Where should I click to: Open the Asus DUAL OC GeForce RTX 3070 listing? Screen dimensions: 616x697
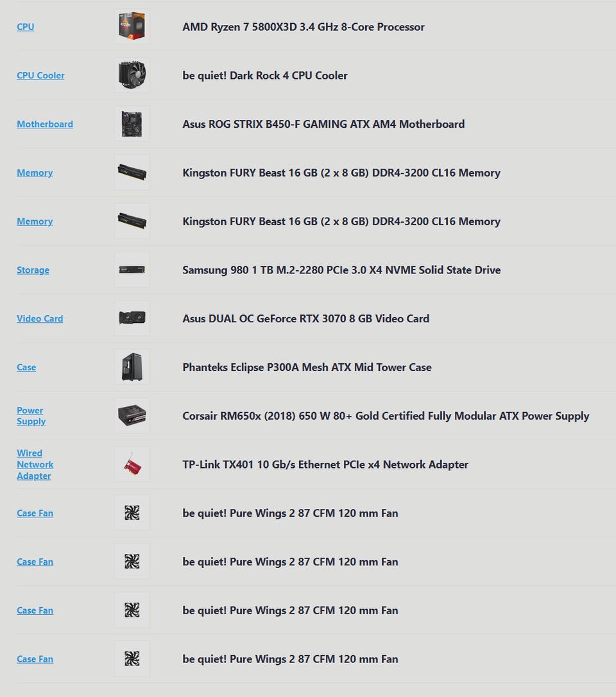305,319
